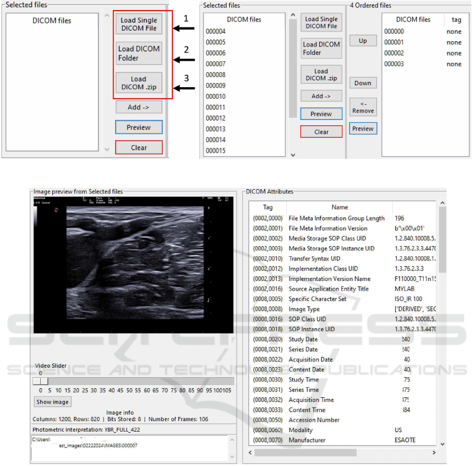Click the Up button in Ordered files
476x467 pixels.
pos(363,41)
